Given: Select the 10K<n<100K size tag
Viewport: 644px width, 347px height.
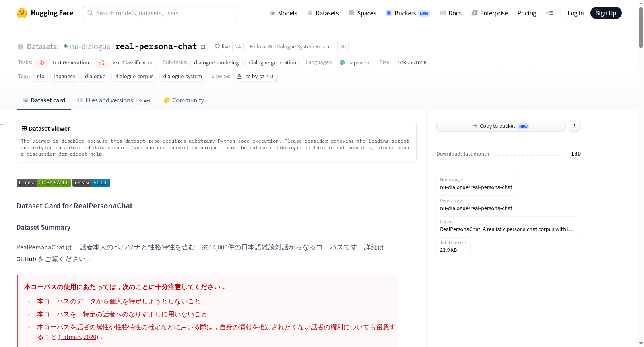Looking at the screenshot, I should [x=412, y=62].
